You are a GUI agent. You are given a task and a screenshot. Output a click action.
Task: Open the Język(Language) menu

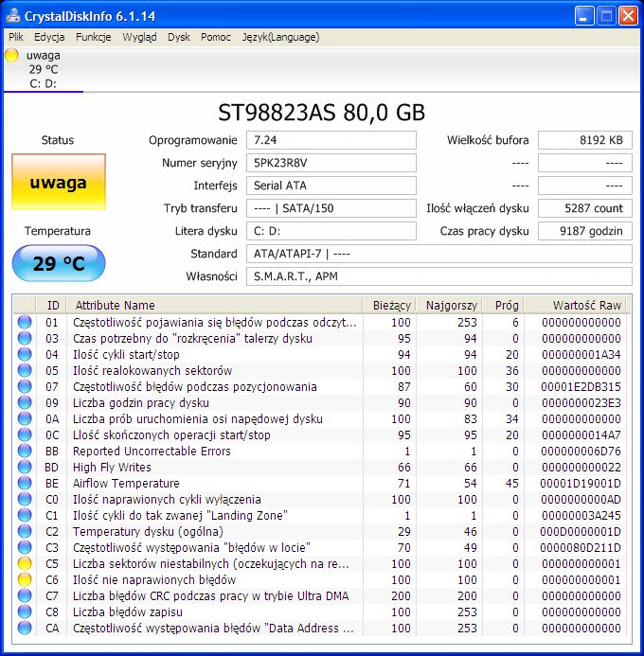coord(280,37)
